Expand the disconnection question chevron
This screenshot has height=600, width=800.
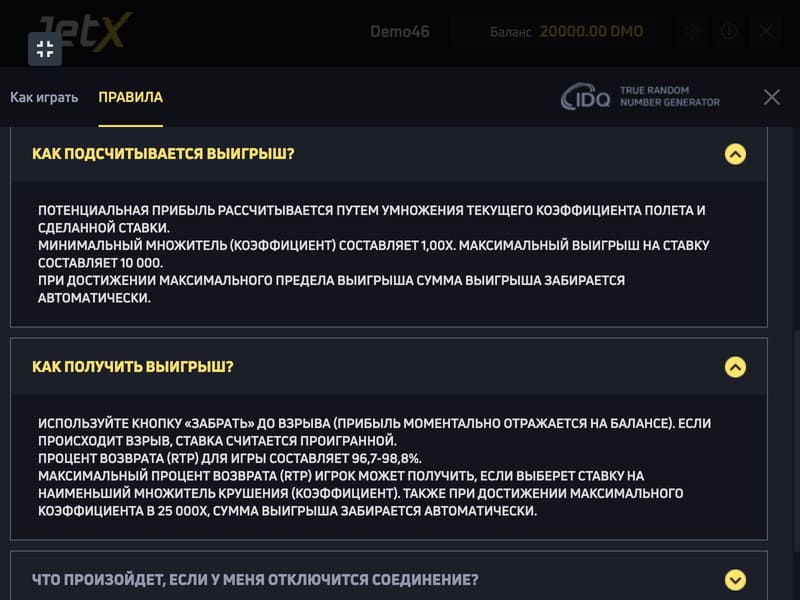735,580
